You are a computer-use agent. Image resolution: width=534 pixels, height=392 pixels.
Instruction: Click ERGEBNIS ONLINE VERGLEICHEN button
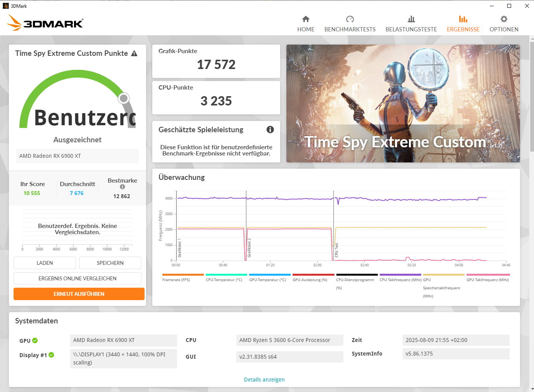(x=78, y=278)
